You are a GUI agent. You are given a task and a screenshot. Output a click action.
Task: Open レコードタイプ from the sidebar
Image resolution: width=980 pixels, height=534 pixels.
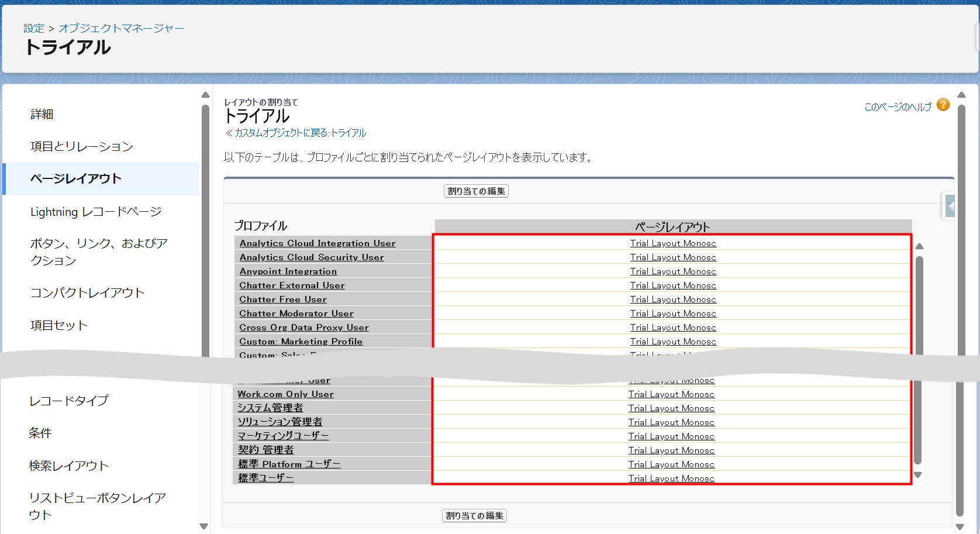click(69, 401)
